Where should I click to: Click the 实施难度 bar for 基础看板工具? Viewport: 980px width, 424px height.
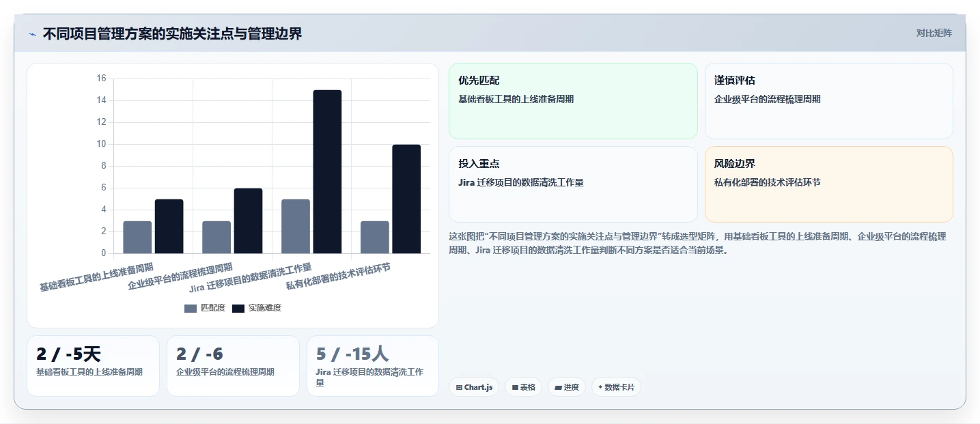(169, 226)
